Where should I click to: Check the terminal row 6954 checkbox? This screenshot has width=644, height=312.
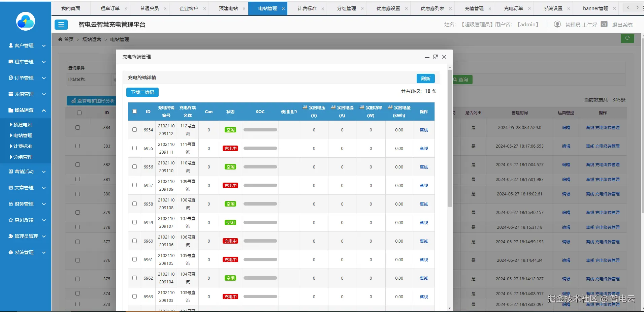click(134, 129)
